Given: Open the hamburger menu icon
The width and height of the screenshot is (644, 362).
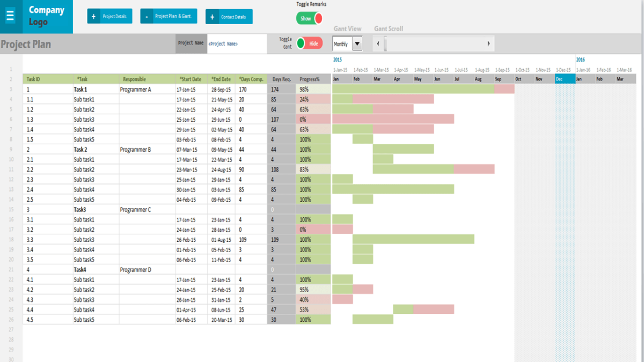Looking at the screenshot, I should coord(10,15).
